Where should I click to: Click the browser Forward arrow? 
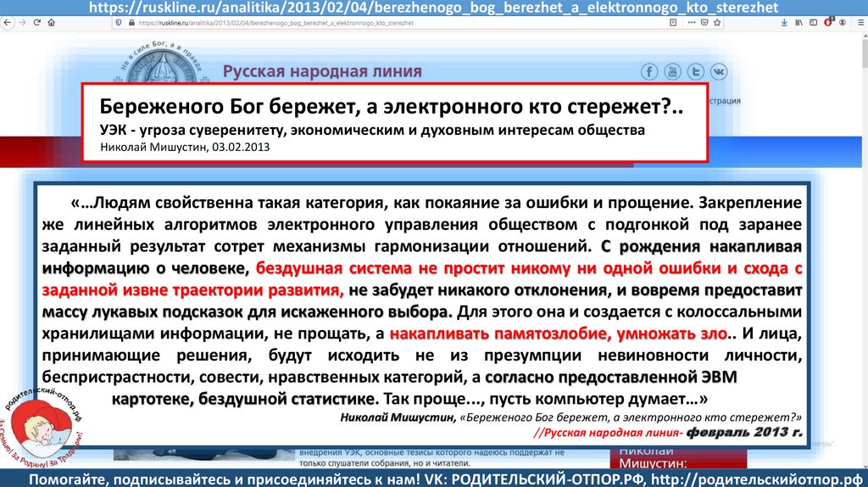point(22,23)
